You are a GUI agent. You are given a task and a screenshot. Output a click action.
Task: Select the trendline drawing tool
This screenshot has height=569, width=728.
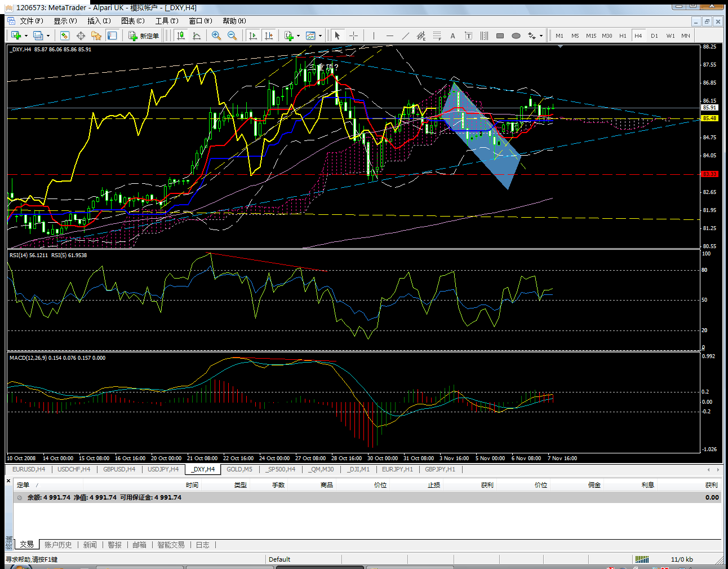coord(405,36)
